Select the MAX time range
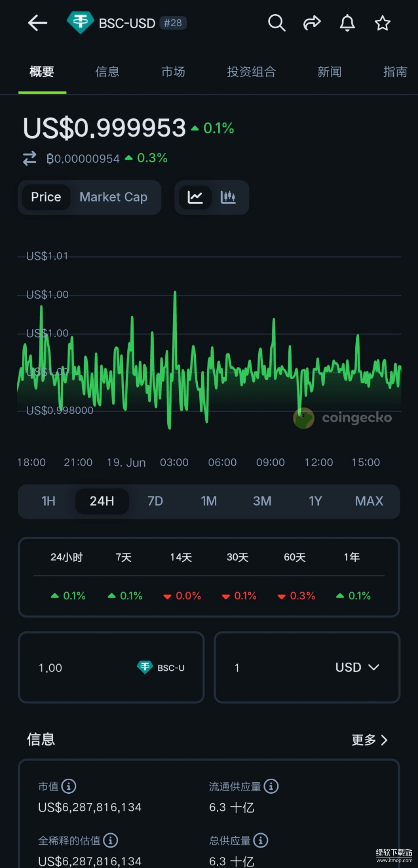The image size is (418, 868). point(369,501)
